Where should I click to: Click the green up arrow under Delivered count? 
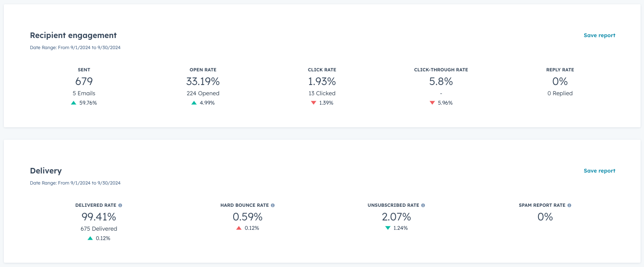[x=90, y=238]
